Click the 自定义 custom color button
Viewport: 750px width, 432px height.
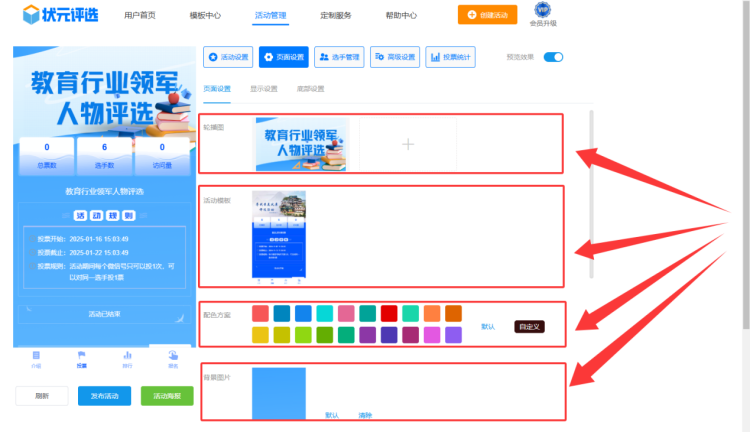click(529, 326)
